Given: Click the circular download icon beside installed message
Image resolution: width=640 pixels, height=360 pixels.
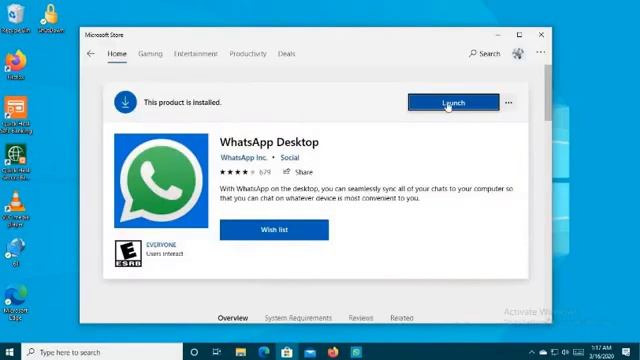Looking at the screenshot, I should coord(125,102).
